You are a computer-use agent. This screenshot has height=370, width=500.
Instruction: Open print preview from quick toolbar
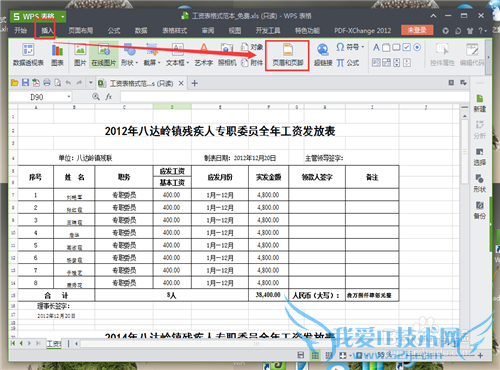[x=58, y=83]
